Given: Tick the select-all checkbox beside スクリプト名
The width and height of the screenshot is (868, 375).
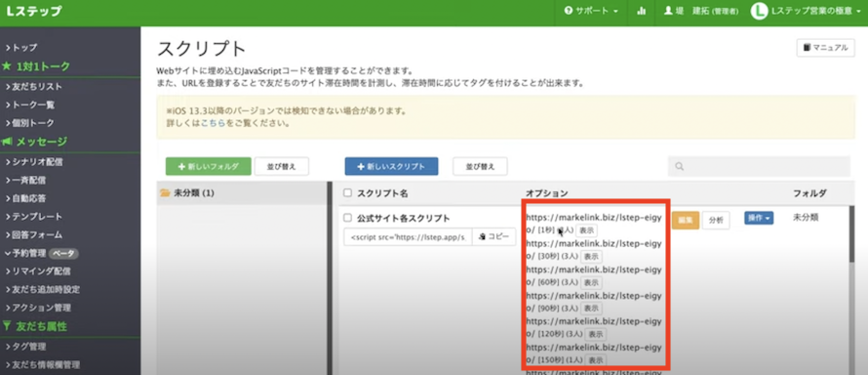Looking at the screenshot, I should click(x=347, y=192).
